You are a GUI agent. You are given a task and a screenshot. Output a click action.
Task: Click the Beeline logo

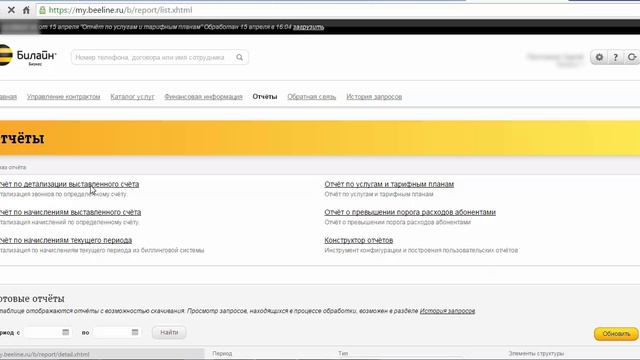point(28,56)
